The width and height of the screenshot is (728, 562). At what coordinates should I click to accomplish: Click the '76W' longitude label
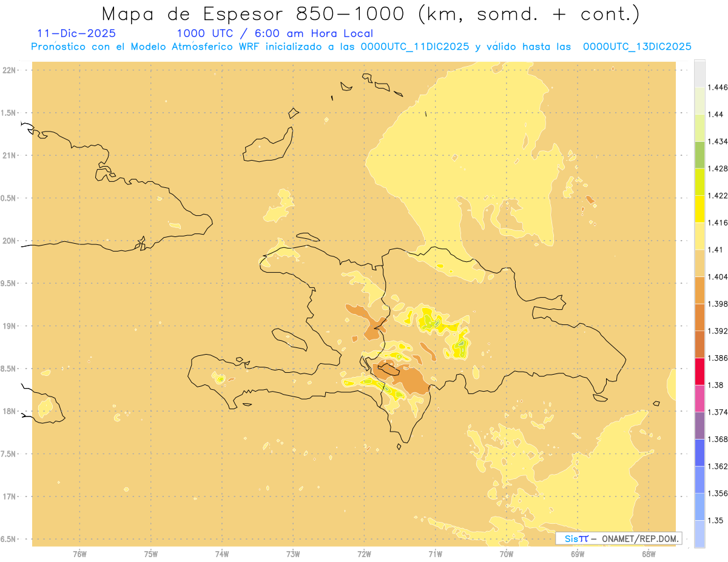(80, 554)
